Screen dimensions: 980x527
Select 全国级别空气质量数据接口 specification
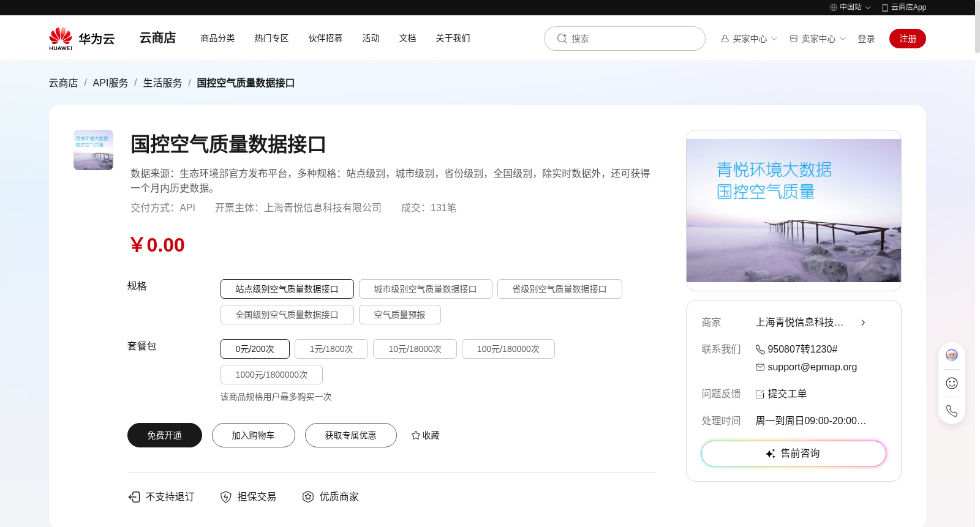coord(287,315)
